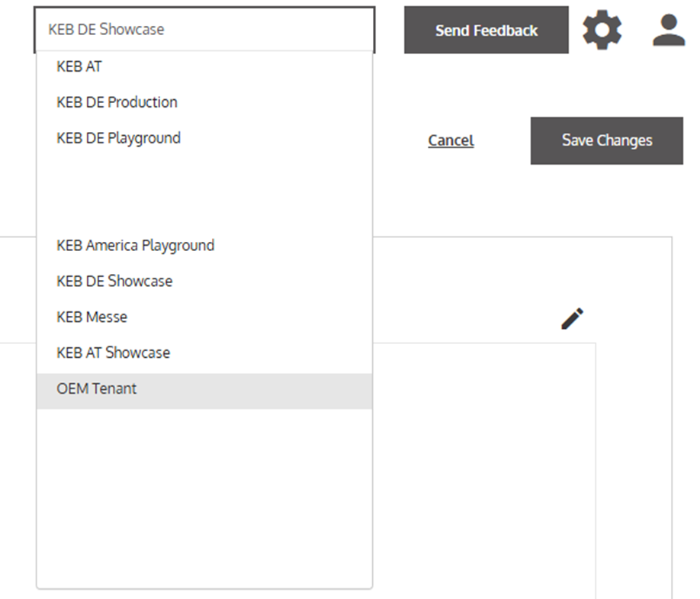Click the Send Feedback button

coord(486,31)
